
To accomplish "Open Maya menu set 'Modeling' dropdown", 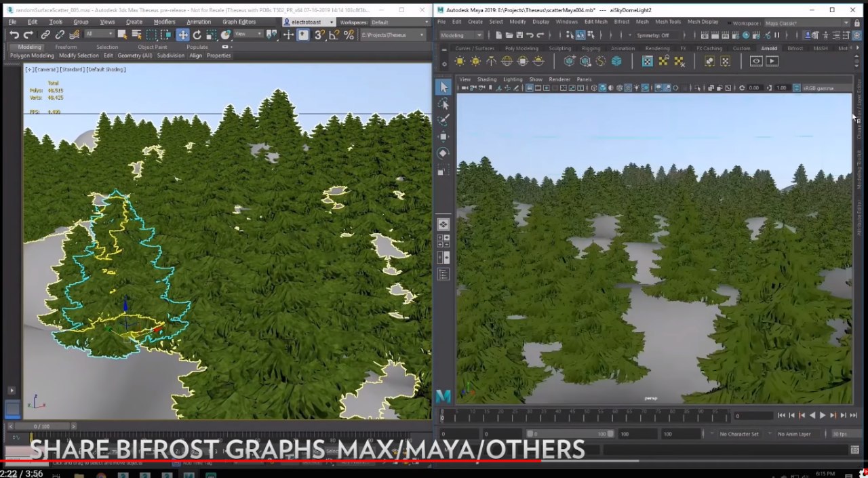I will click(461, 35).
